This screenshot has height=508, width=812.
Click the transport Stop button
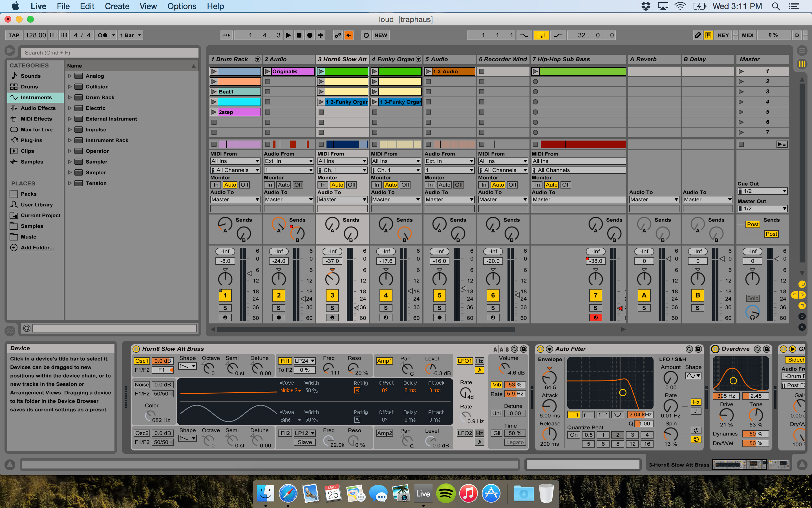(299, 35)
